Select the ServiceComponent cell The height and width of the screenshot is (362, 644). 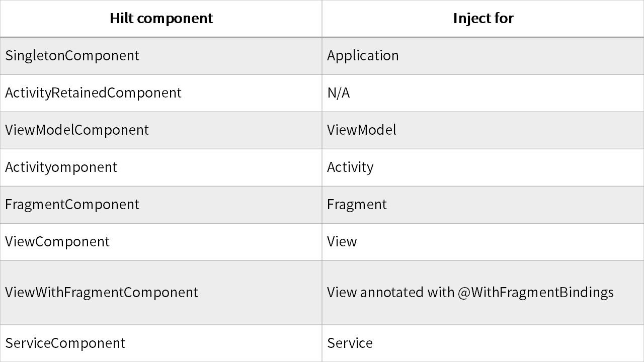(65, 343)
